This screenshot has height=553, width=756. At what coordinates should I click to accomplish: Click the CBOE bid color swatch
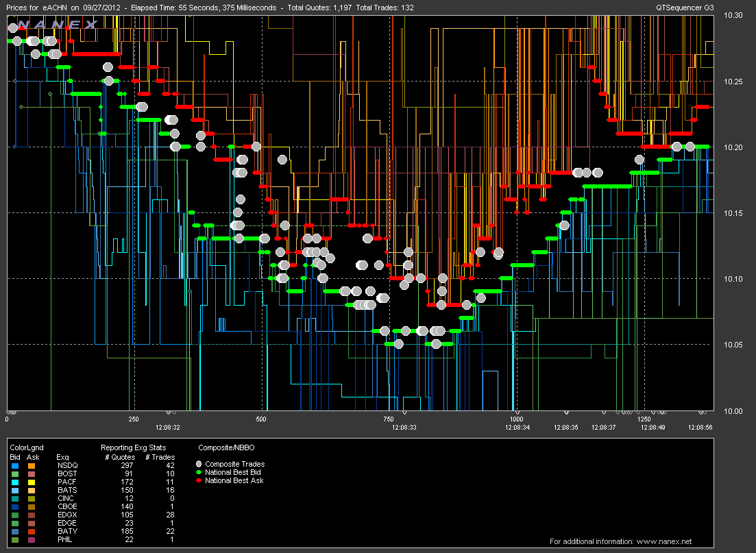click(x=16, y=506)
